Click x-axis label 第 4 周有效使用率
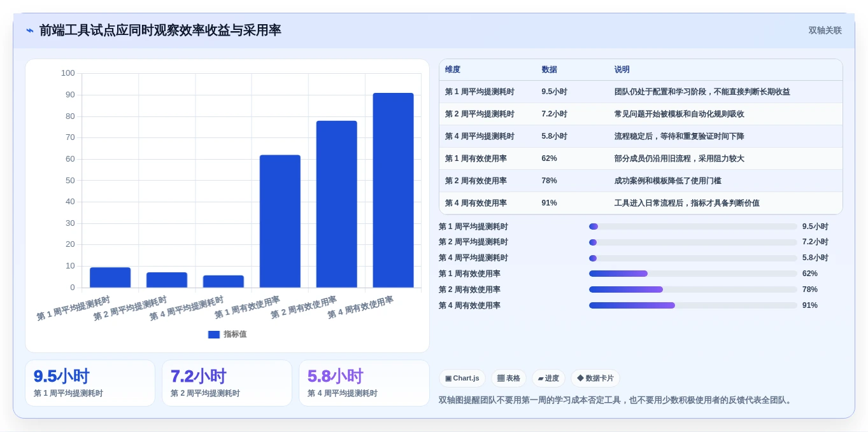The width and height of the screenshot is (868, 432). [x=360, y=307]
